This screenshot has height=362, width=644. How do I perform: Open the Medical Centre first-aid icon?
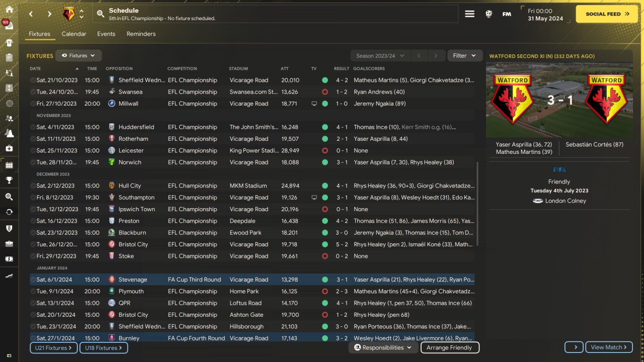pyautogui.click(x=9, y=148)
